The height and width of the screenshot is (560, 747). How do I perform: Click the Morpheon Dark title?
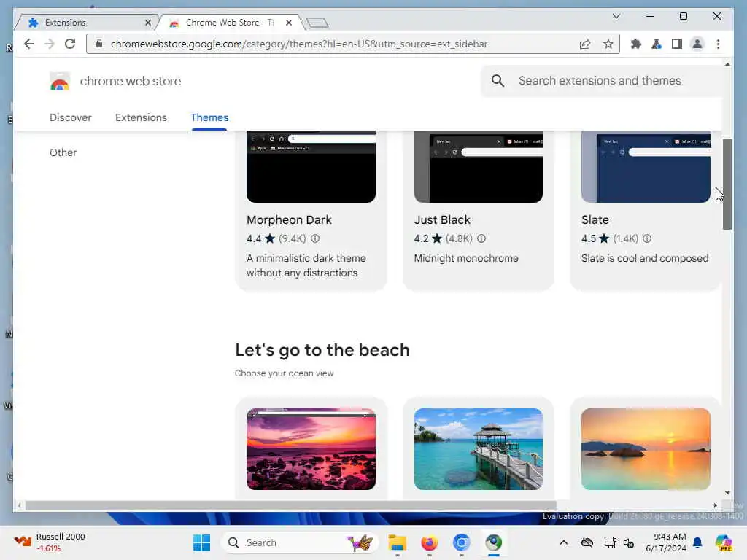click(x=289, y=220)
